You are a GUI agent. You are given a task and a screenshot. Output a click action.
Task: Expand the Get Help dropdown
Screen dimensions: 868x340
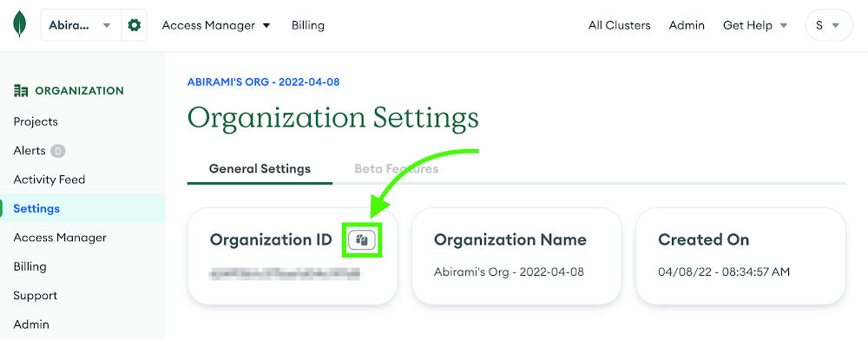(x=755, y=25)
